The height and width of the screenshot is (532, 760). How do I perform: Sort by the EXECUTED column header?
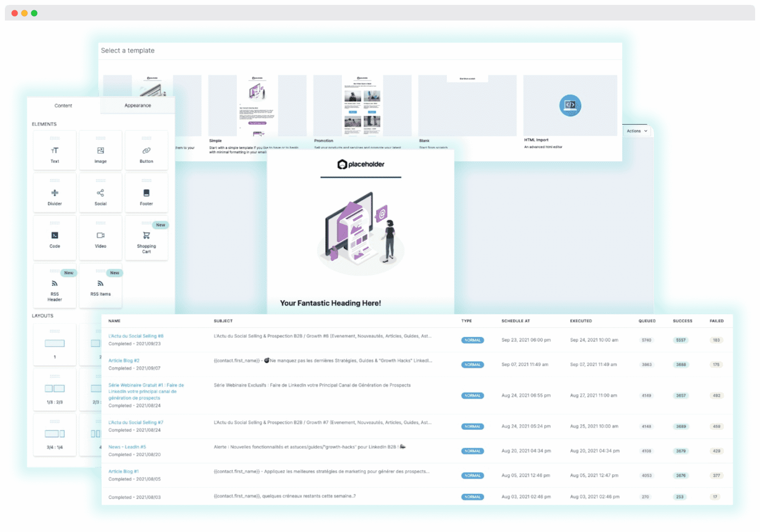tap(581, 321)
